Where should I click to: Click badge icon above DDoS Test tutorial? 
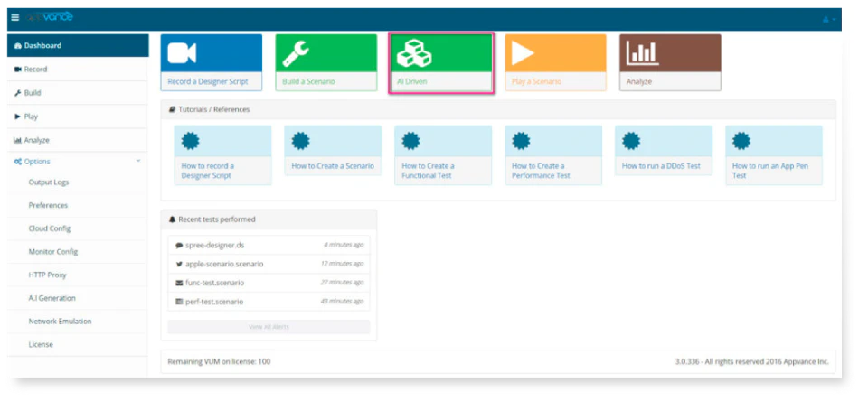point(631,141)
